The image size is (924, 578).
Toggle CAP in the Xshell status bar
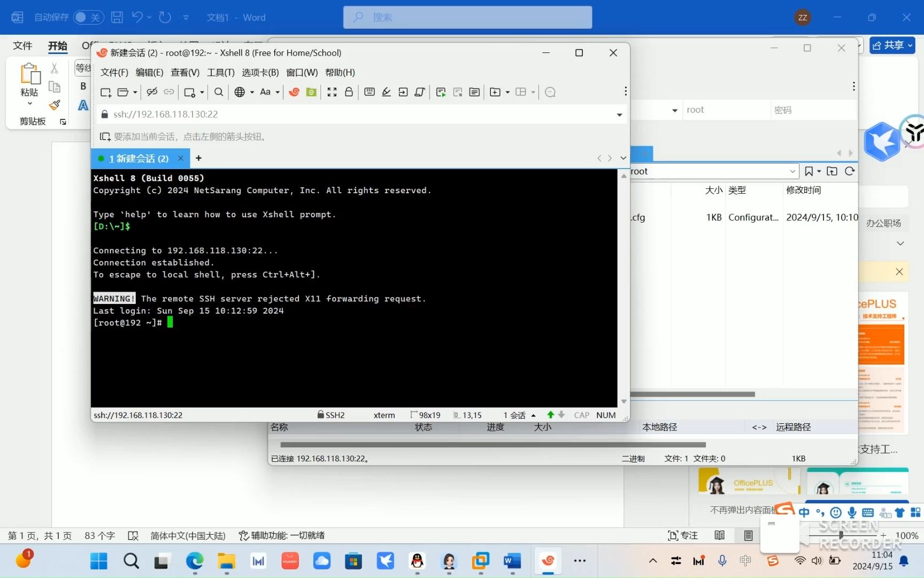[581, 415]
